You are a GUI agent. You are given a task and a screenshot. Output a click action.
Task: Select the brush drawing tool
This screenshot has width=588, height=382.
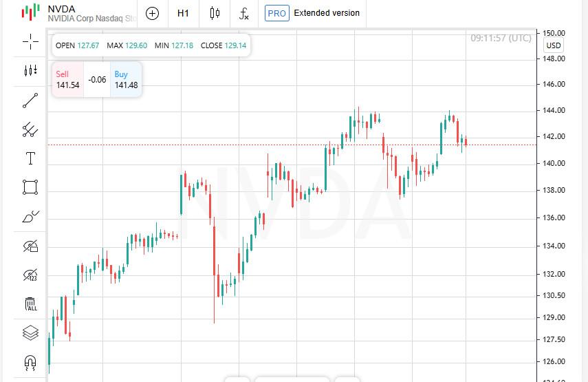(x=30, y=217)
